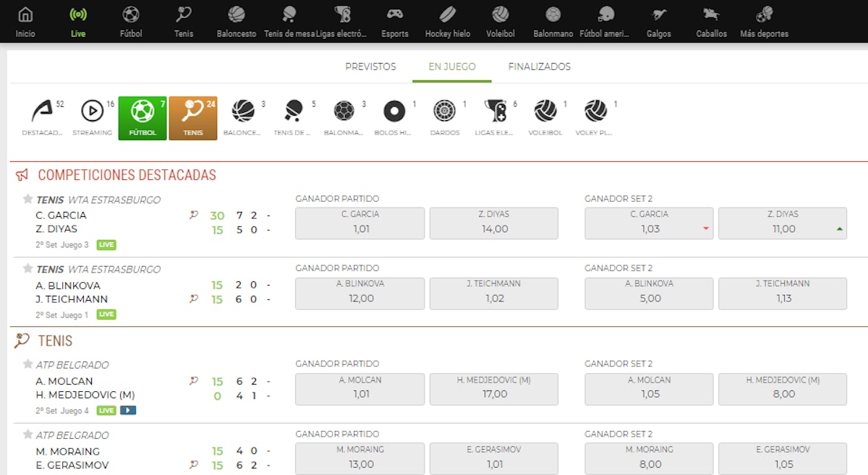Toggle favorite star for Blinkova vs Teichmann
868x475 pixels.
pyautogui.click(x=27, y=268)
